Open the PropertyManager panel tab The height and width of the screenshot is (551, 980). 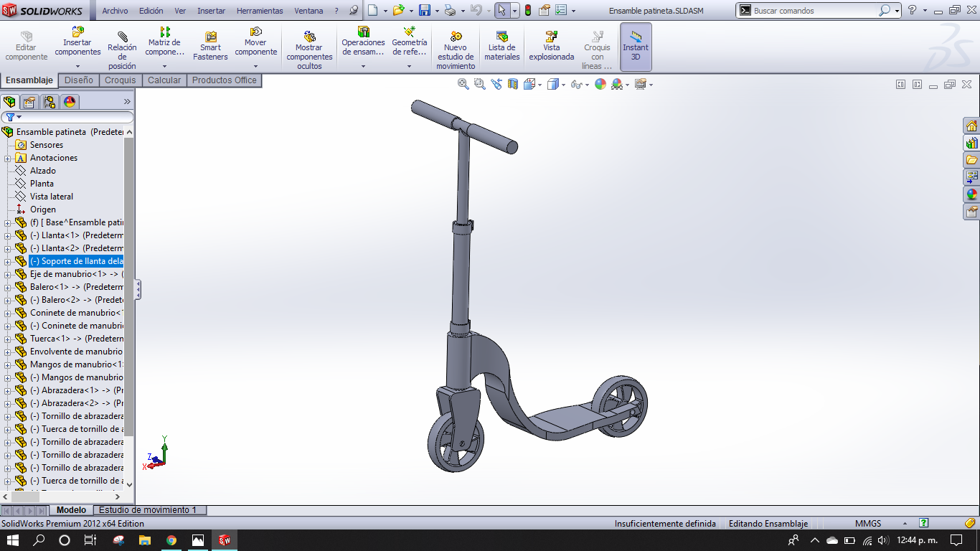29,102
